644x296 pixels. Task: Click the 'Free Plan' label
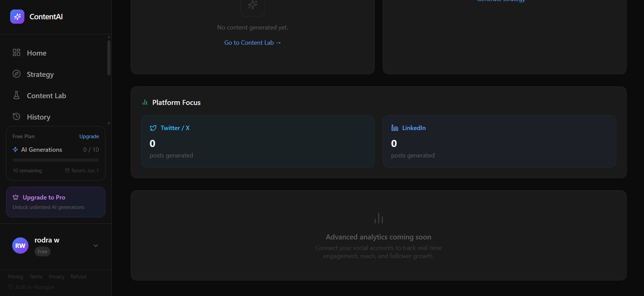[x=23, y=136]
